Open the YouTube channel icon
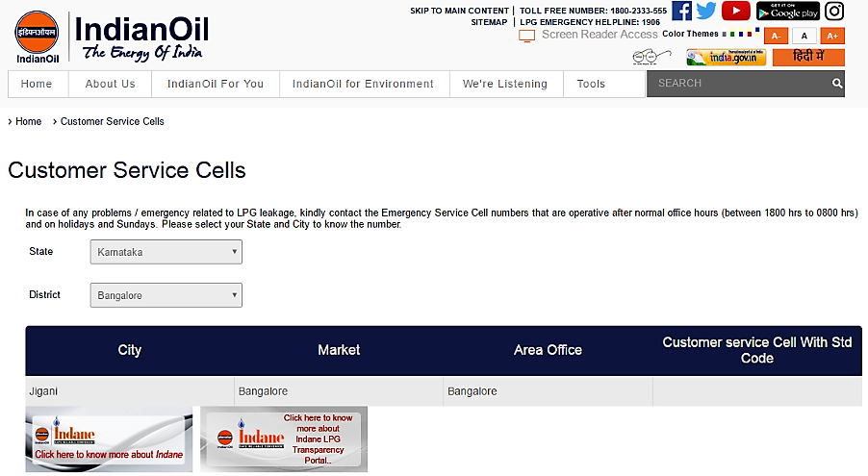868x476 pixels. click(736, 11)
